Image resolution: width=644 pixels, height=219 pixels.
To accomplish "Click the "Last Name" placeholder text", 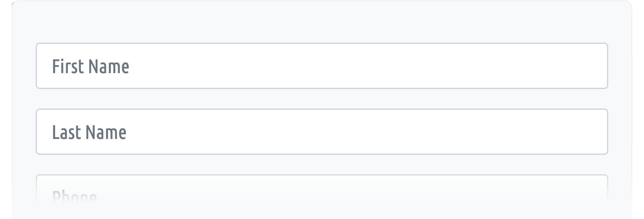I will click(89, 132).
